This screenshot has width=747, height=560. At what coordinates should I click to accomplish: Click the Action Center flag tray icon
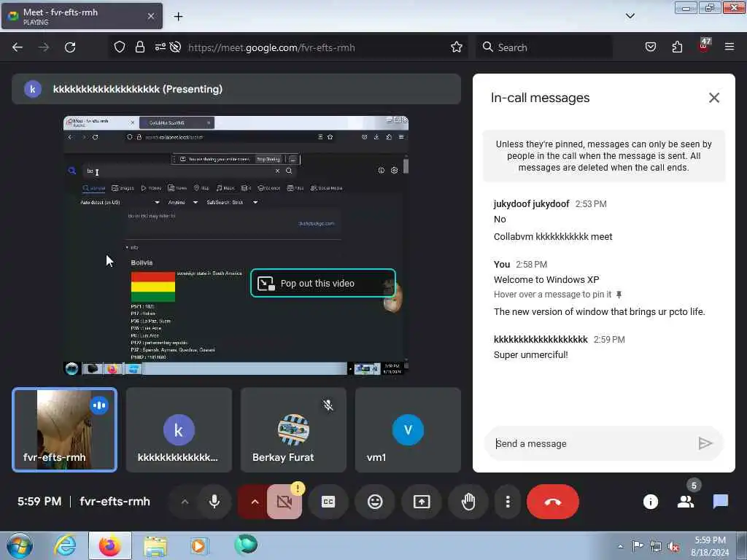click(x=638, y=546)
